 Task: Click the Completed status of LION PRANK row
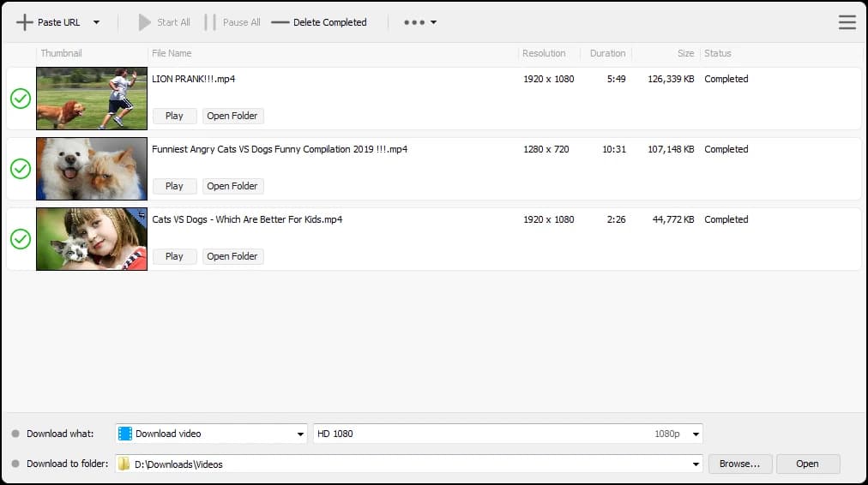point(726,79)
